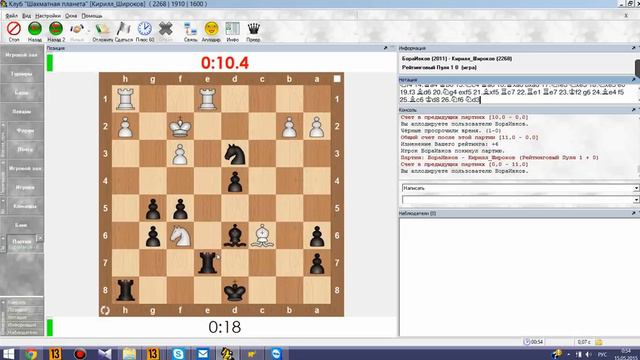Click the white rook on h1
Image resolution: width=640 pixels, height=360 pixels.
click(x=125, y=99)
